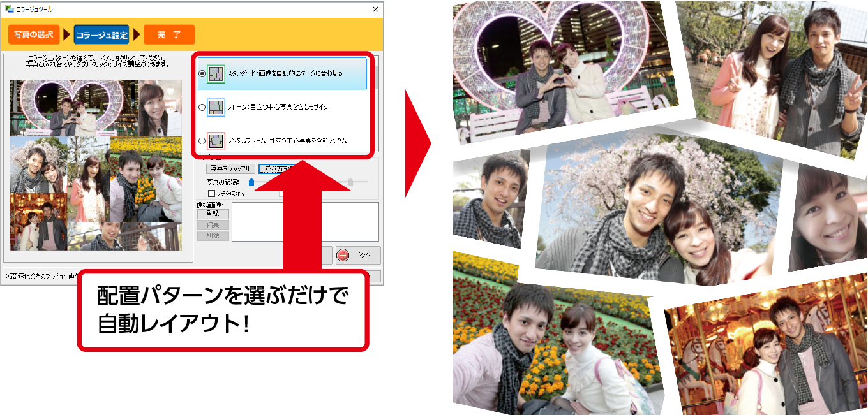868x415 pixels.
Task: Select the スタンダード radio button
Action: (x=201, y=72)
